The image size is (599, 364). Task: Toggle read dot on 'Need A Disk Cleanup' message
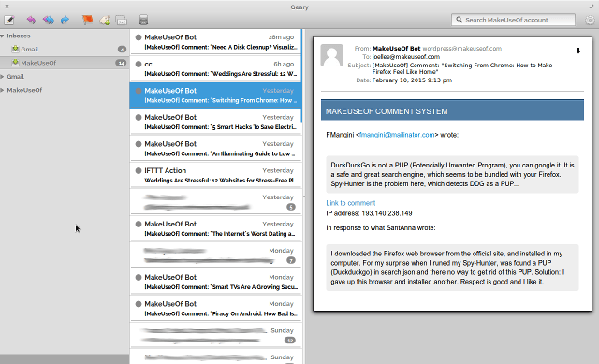pos(139,37)
